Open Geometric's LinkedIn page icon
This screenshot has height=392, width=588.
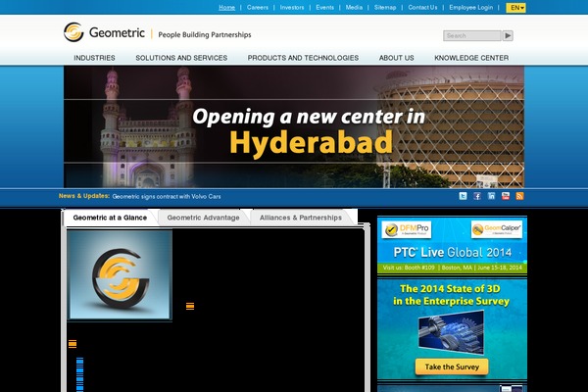pyautogui.click(x=492, y=196)
